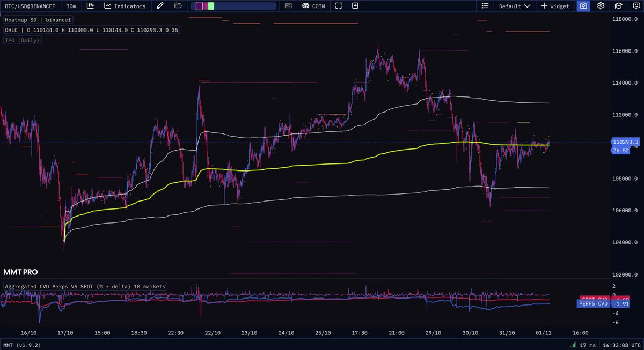Select the Heatmap SD binancef indicator label
The height and width of the screenshot is (350, 644).
click(39, 20)
